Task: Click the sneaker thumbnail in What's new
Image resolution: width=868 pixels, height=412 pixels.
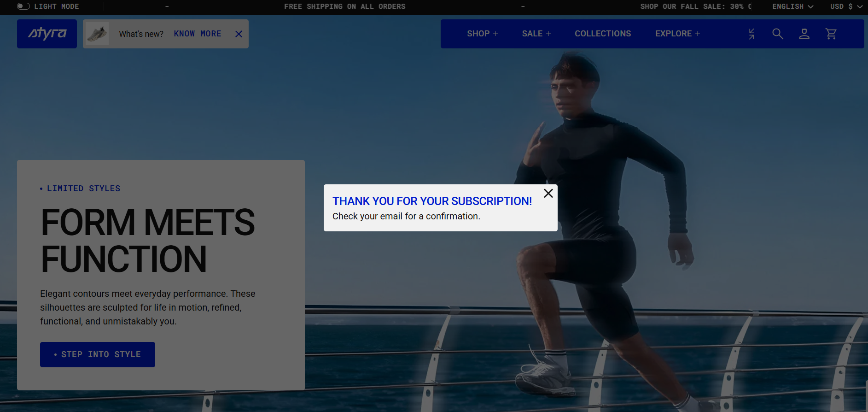Action: tap(97, 34)
